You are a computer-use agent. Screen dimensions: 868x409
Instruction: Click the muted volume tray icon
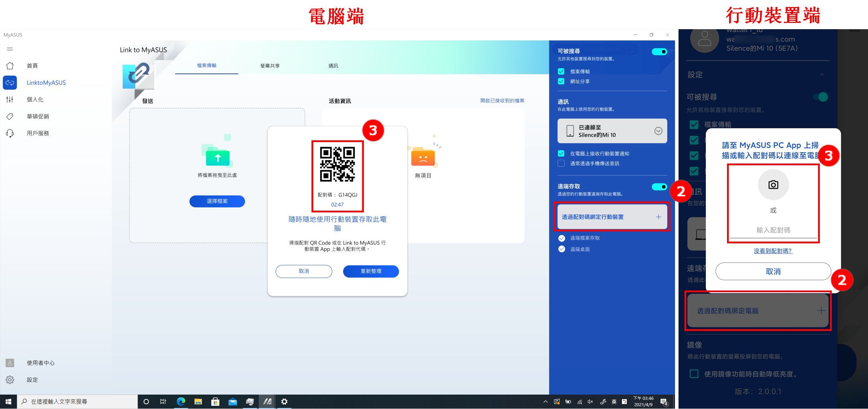click(x=590, y=402)
